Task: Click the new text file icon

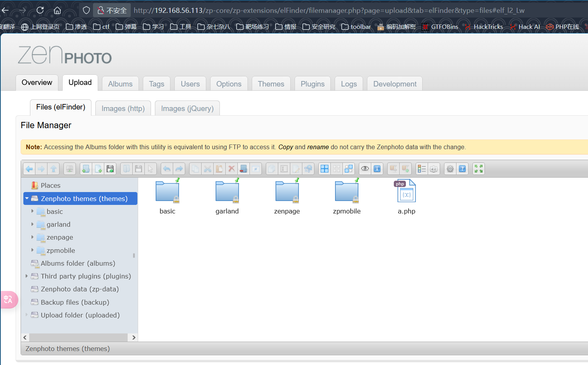Action: (98, 169)
